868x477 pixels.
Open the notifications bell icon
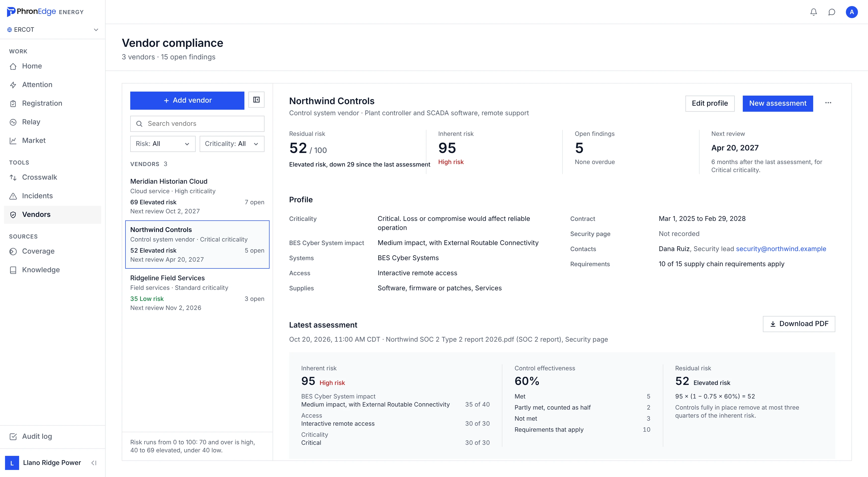coord(813,12)
